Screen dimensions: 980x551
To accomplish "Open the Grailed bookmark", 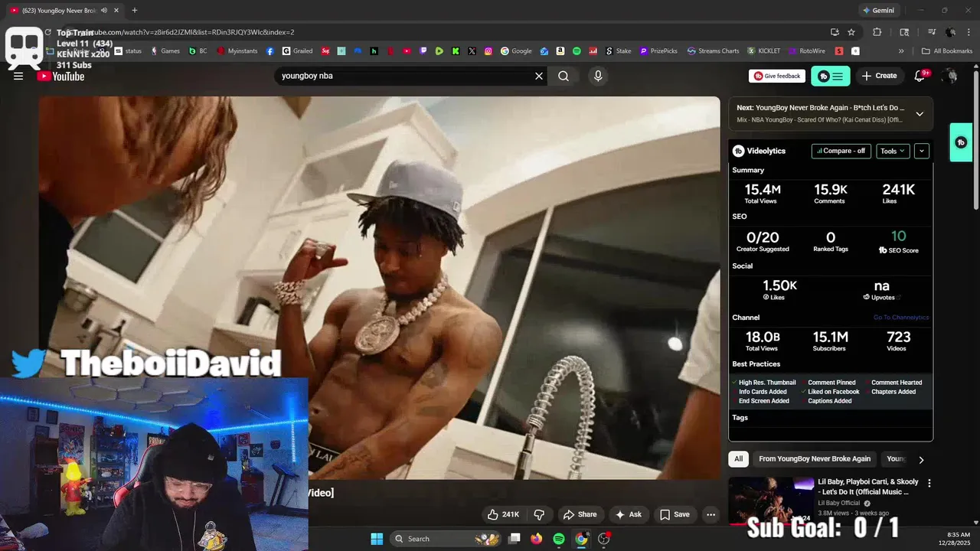I will (297, 51).
